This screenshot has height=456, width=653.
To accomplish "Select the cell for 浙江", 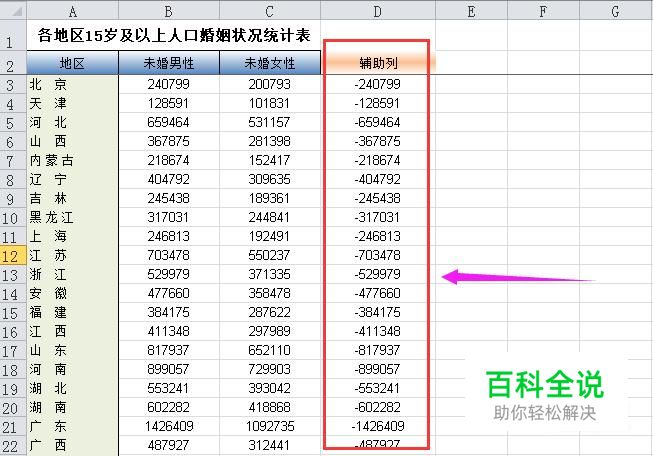I will pos(72,275).
